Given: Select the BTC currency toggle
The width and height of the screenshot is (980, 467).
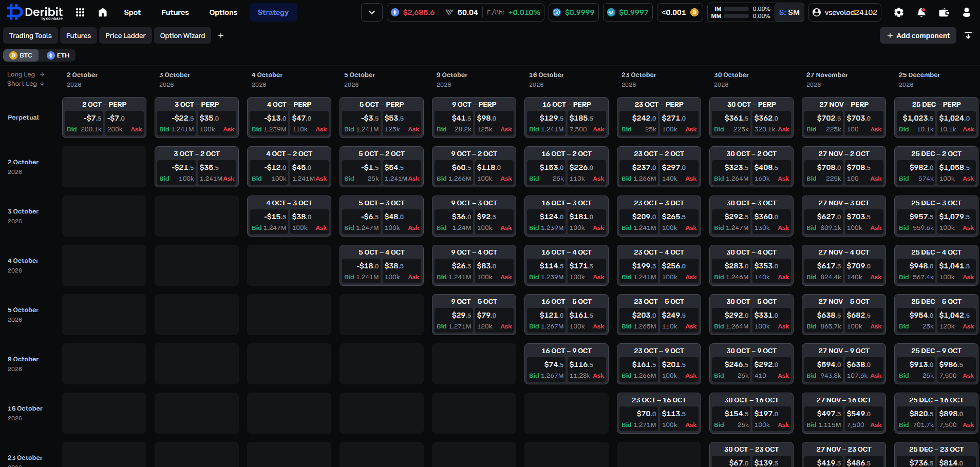Looking at the screenshot, I should [x=21, y=55].
